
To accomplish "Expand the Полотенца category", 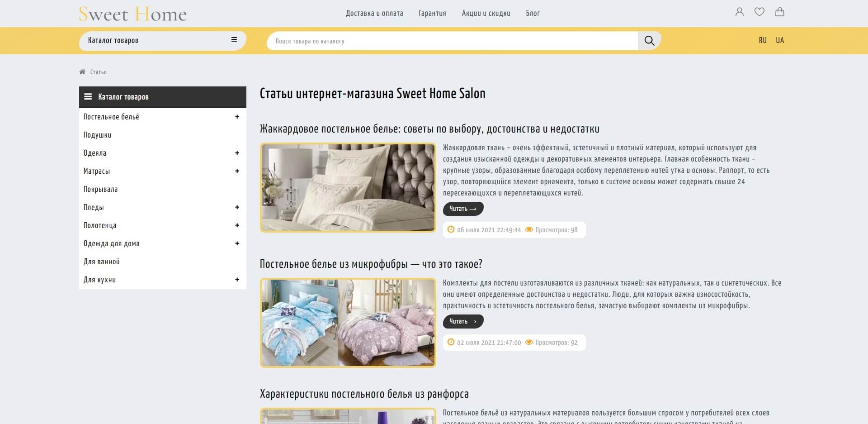I will coord(237,225).
